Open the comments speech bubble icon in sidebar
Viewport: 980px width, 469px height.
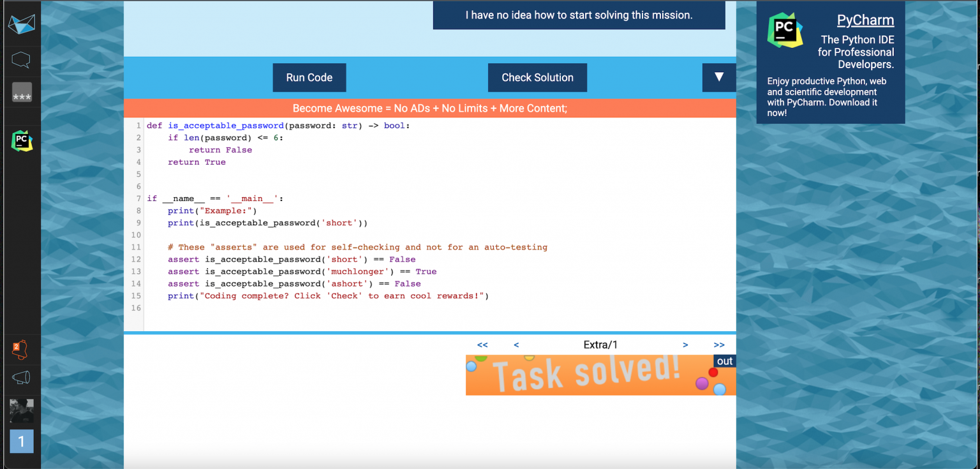[21, 59]
